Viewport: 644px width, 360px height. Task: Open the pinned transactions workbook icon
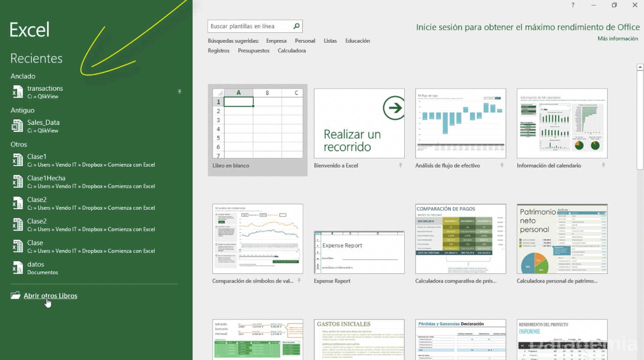pyautogui.click(x=17, y=92)
